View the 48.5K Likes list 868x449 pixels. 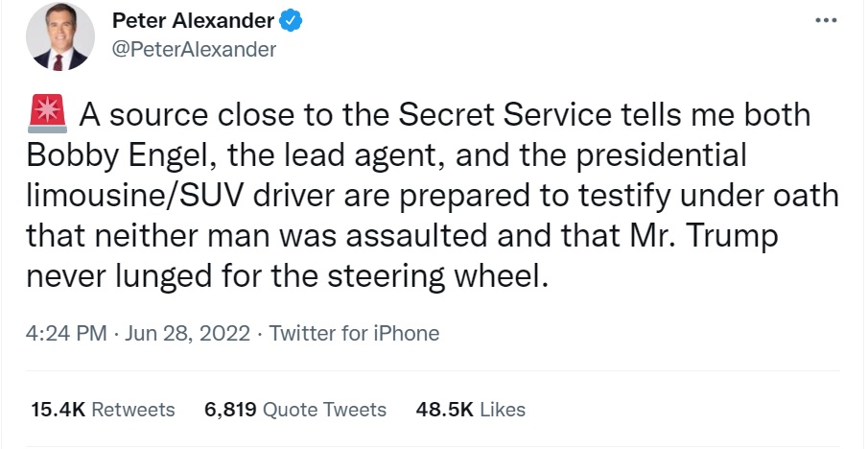[470, 410]
